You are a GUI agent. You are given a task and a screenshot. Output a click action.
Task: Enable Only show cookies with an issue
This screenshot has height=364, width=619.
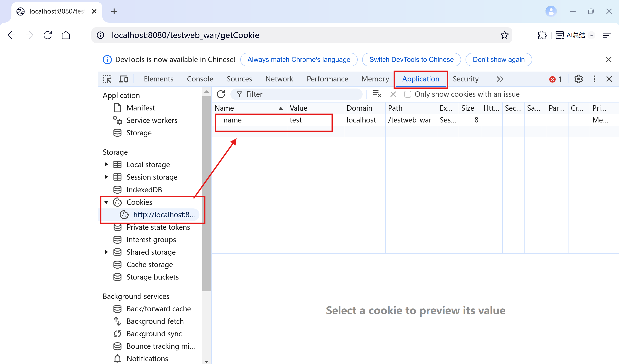[408, 94]
